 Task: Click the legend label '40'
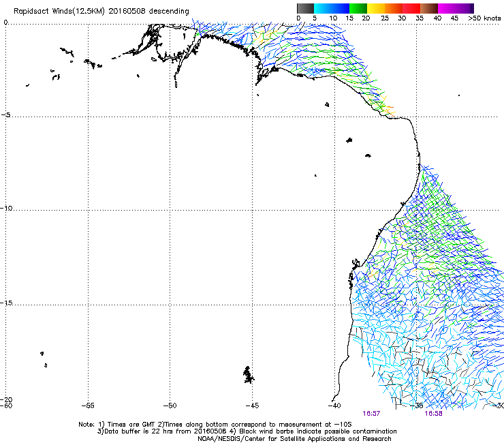pos(437,18)
